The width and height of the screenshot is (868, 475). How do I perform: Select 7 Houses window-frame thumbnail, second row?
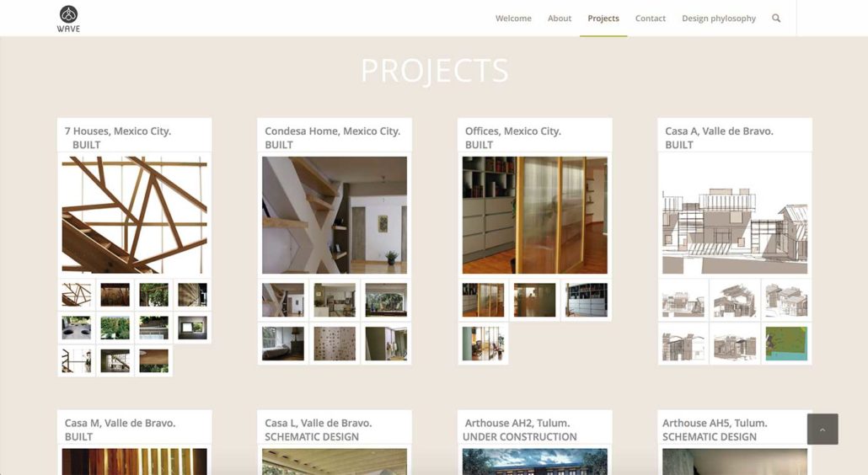click(193, 328)
